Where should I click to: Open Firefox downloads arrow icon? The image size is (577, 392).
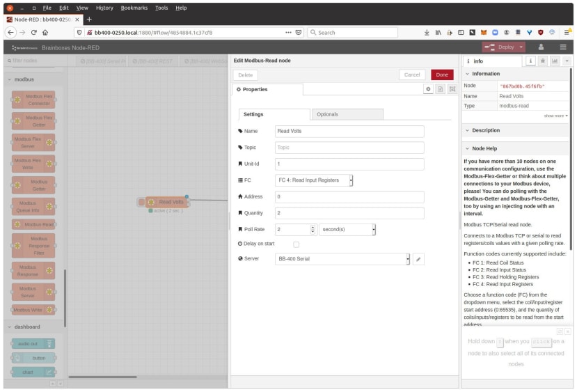(x=427, y=33)
